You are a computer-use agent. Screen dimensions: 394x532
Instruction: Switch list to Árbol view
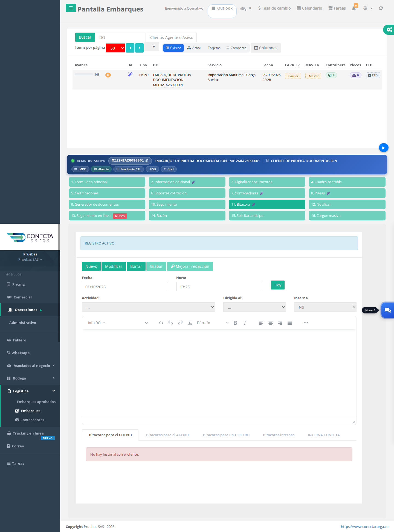(194, 48)
